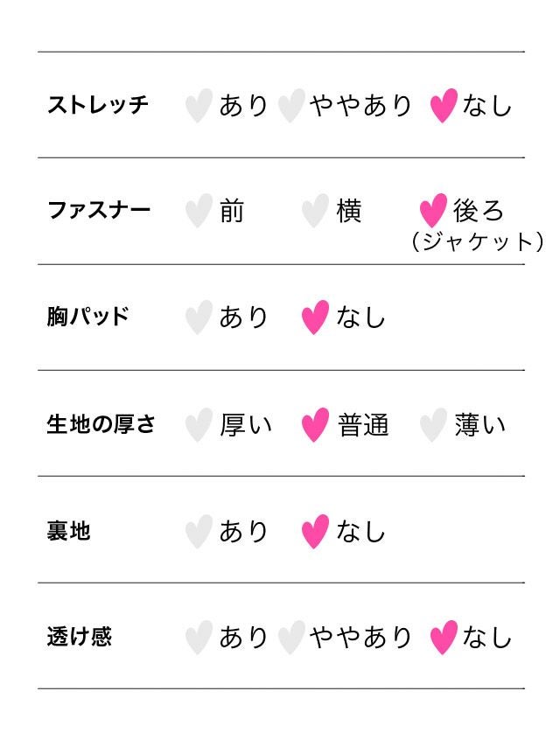Image resolution: width=560 pixels, height=747 pixels.
Task: Click the pink heart for 胸パッド なし
Action: coord(315,318)
